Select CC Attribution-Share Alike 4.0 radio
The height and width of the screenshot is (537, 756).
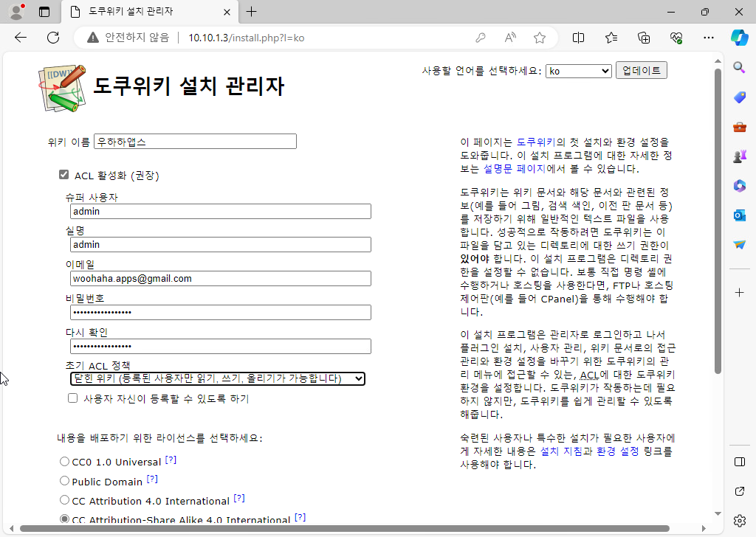64,519
